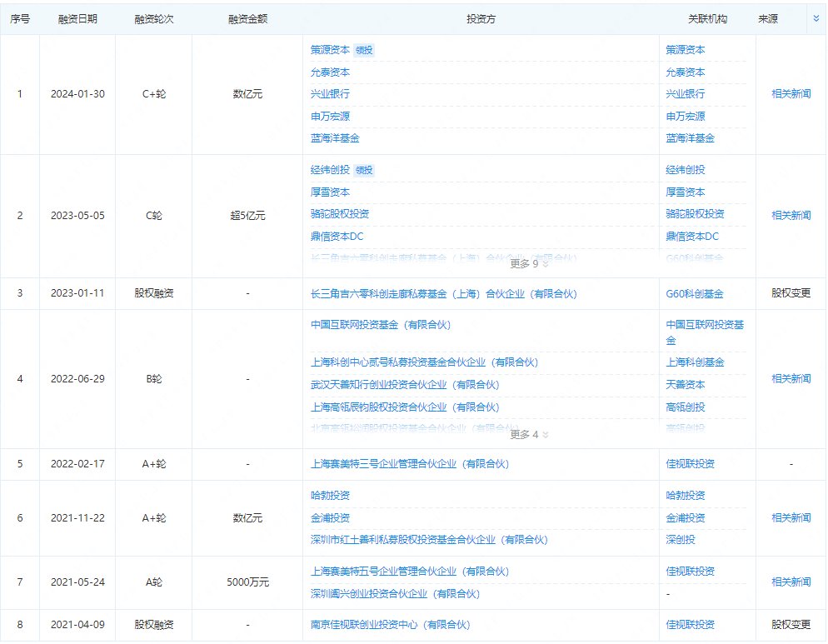Open 上海科创中心贰号私募投资基金合伙企业 link

[x=425, y=362]
